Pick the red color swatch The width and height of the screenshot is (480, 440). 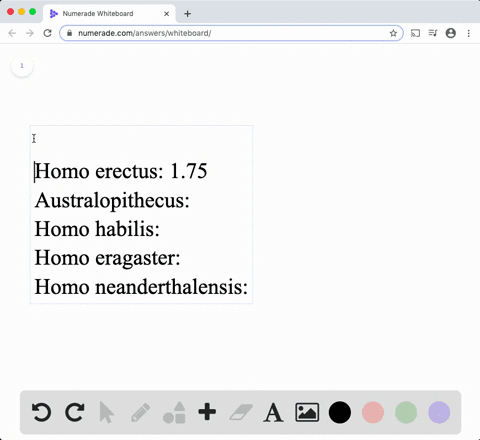[x=373, y=412]
